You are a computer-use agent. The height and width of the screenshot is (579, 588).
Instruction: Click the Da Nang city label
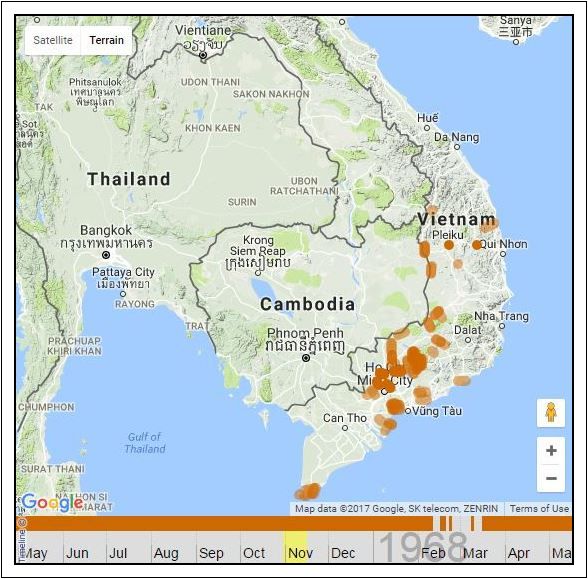tap(456, 137)
